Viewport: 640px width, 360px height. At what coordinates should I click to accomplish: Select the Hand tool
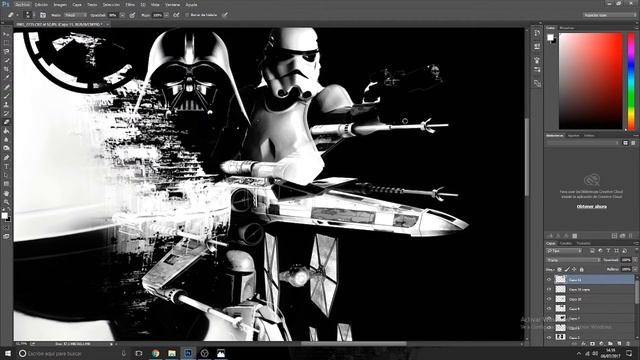pyautogui.click(x=6, y=193)
